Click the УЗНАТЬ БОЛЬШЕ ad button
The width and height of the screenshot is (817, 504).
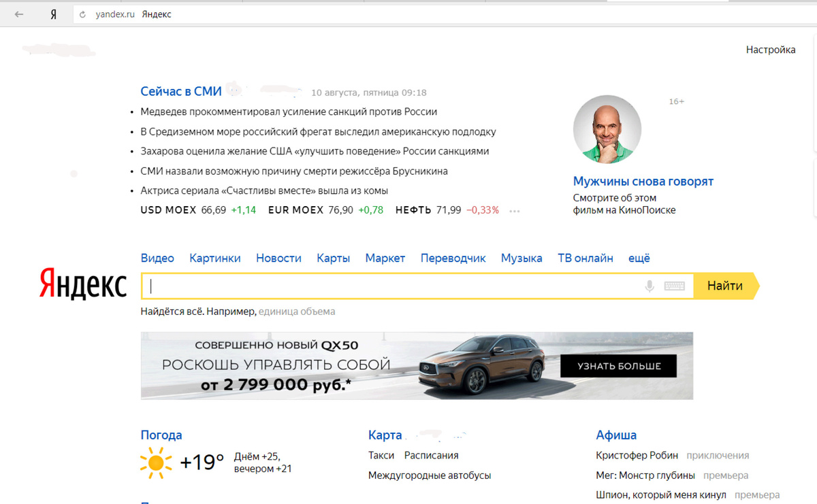[x=619, y=366]
